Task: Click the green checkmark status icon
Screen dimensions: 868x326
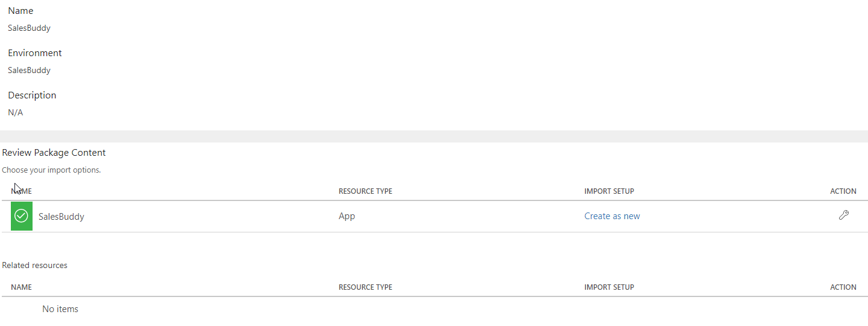Action: click(x=22, y=216)
